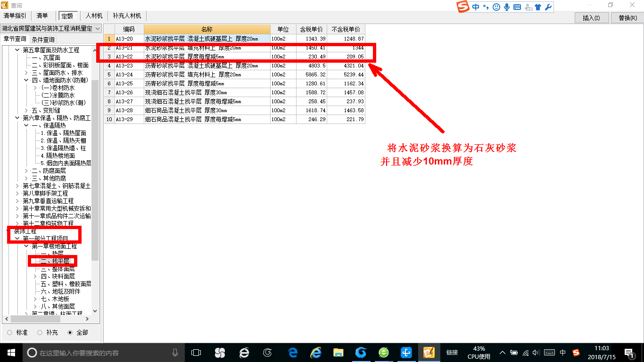Select the 全部 radio button
644x362 pixels.
tap(70, 332)
